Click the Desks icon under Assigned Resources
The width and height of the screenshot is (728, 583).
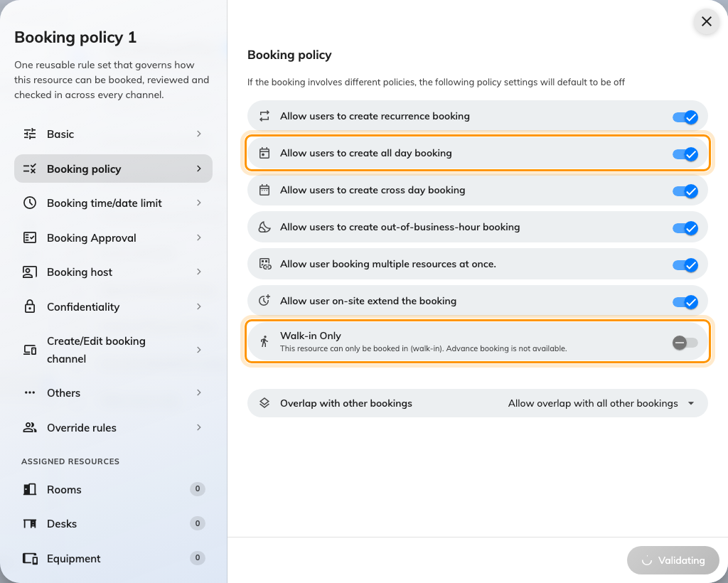coord(30,523)
